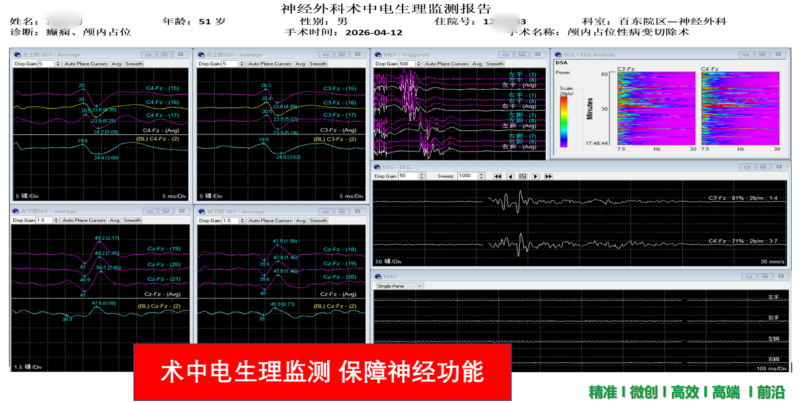Click Disp Gain 1.5 stepper in 左下肢SEP window
The height and width of the screenshot is (403, 800).
tap(56, 220)
